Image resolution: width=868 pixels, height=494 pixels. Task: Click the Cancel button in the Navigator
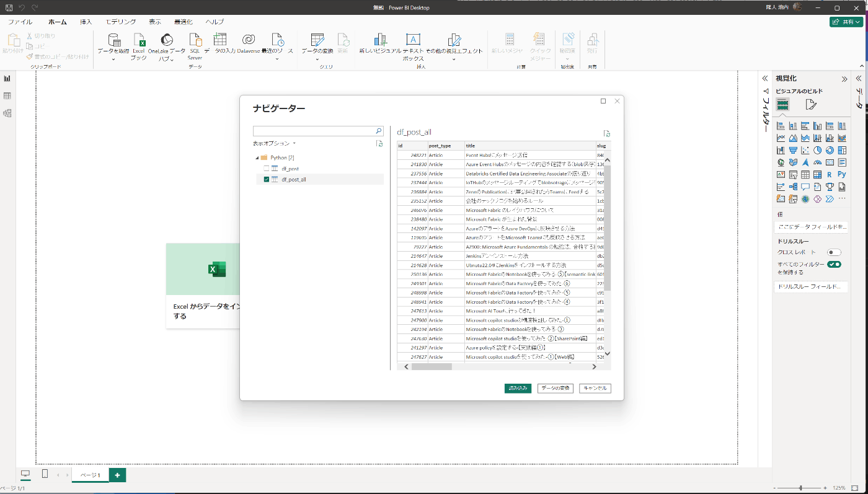[595, 388]
